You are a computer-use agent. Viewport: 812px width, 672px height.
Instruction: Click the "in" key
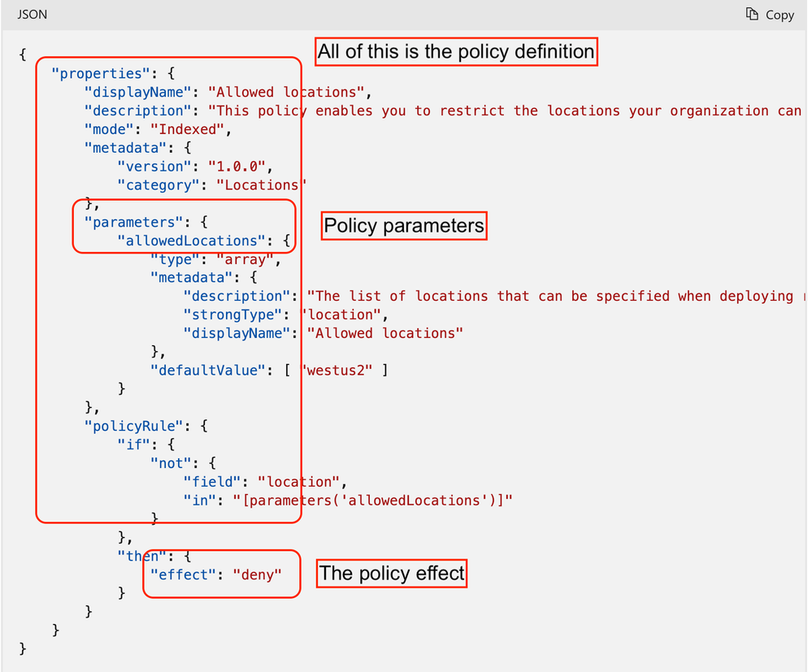click(200, 501)
